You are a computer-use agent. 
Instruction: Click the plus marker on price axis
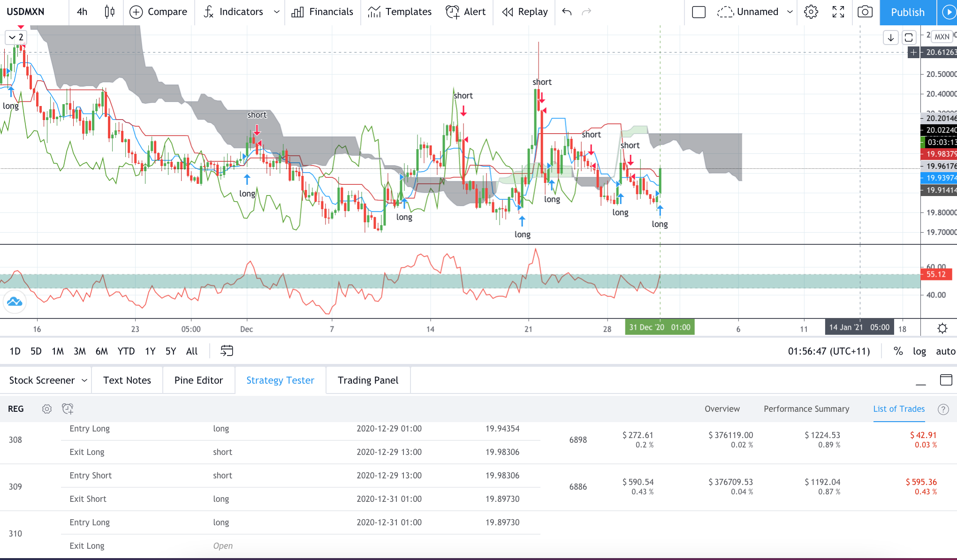[913, 53]
